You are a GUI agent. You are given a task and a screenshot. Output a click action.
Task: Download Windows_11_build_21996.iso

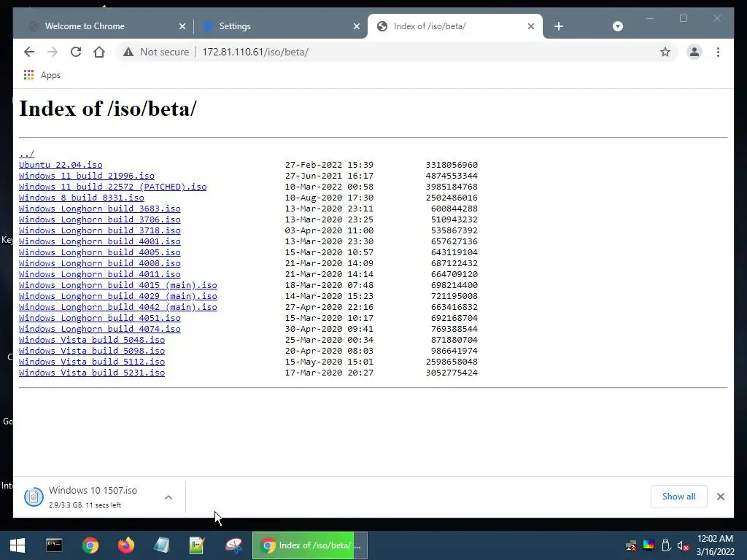pos(87,176)
